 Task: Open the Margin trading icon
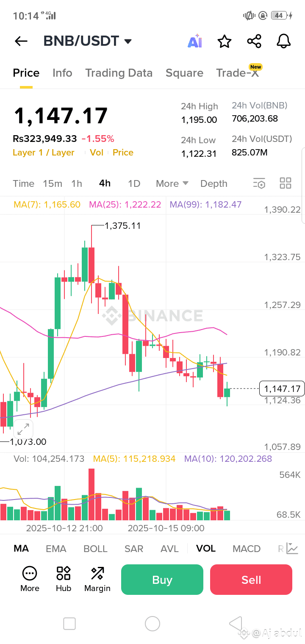click(97, 579)
